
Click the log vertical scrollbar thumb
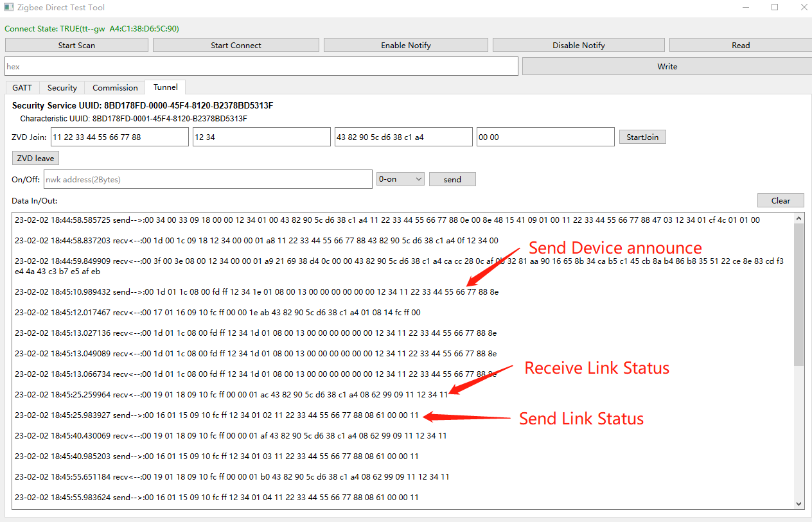799,295
